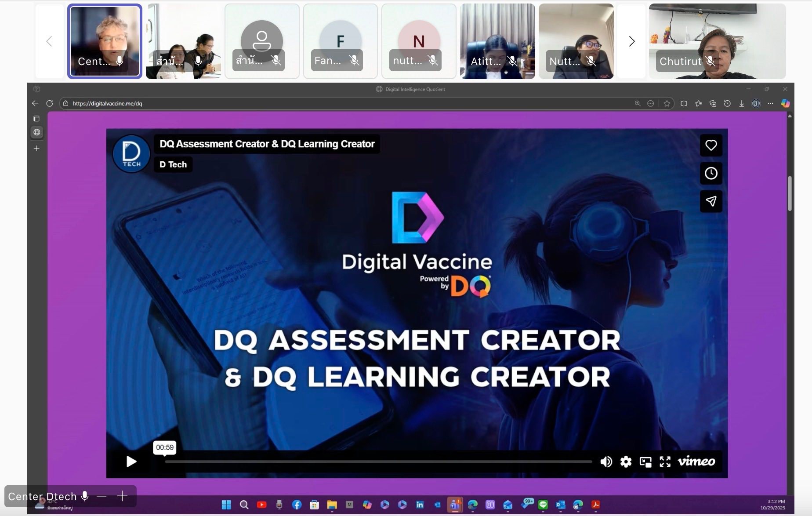Viewport: 812px width, 516px height.
Task: Play the DQ Assessment Creator video
Action: click(x=131, y=461)
